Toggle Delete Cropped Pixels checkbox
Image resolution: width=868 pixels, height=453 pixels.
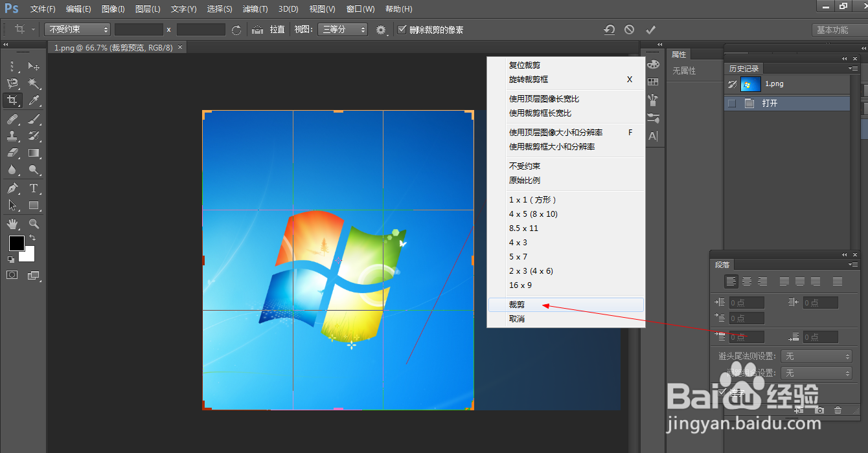[x=402, y=29]
